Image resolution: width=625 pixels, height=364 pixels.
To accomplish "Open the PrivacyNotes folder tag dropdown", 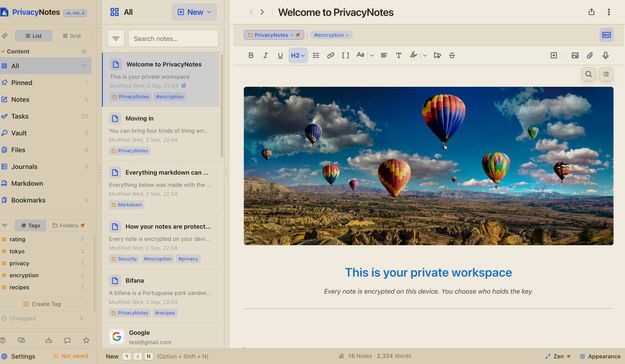I will pos(274,35).
